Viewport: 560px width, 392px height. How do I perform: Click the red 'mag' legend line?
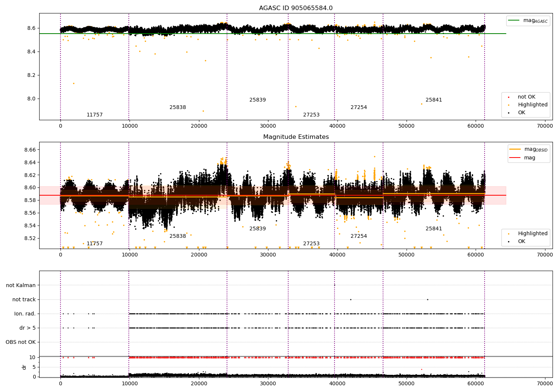pyautogui.click(x=515, y=158)
